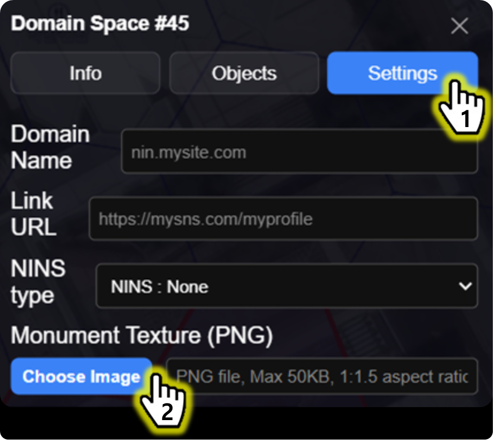The image size is (504, 447).
Task: Select the "NINS : None" option text
Action: tap(159, 287)
